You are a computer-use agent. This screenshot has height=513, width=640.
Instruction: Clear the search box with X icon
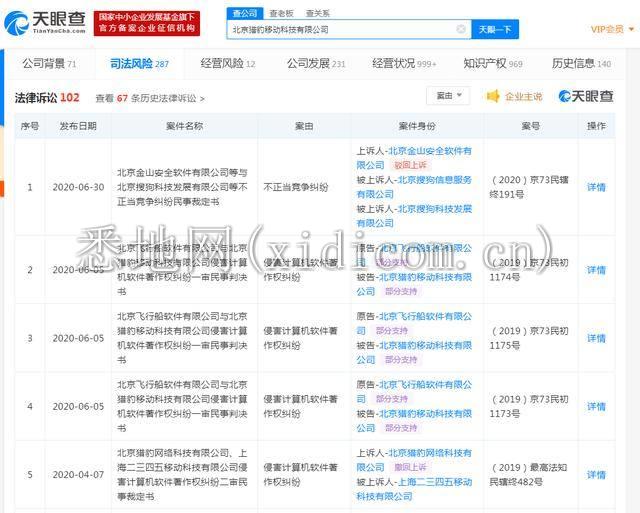pyautogui.click(x=461, y=29)
